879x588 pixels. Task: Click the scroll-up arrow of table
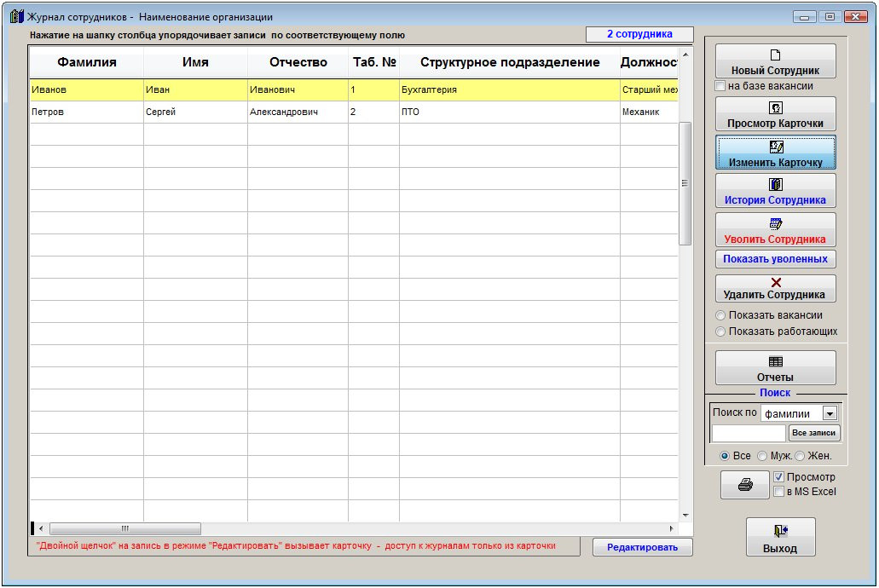click(x=685, y=55)
